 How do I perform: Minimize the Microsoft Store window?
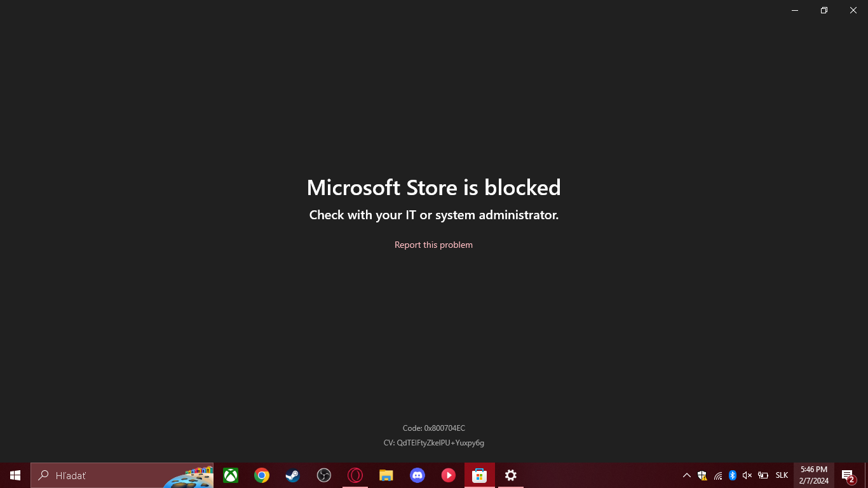coord(795,10)
